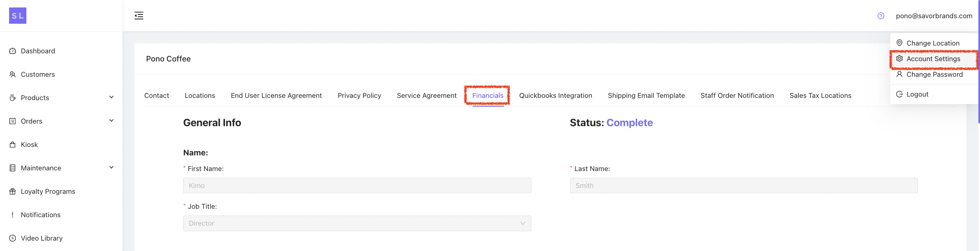Expand the Products submenu chevron
This screenshot has width=980, height=251.
112,97
